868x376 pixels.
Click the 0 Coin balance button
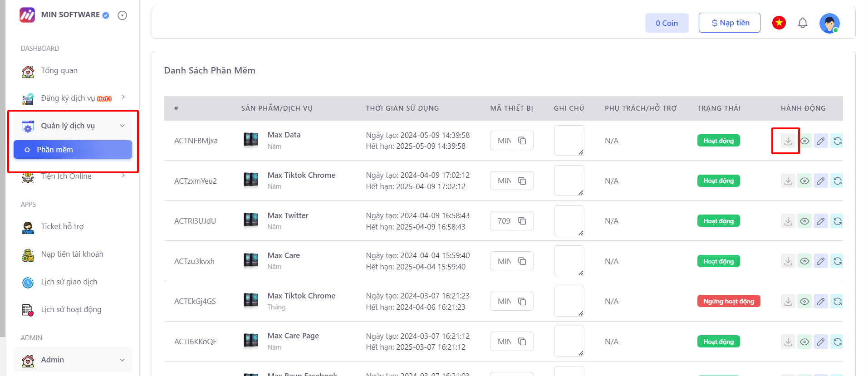click(667, 23)
